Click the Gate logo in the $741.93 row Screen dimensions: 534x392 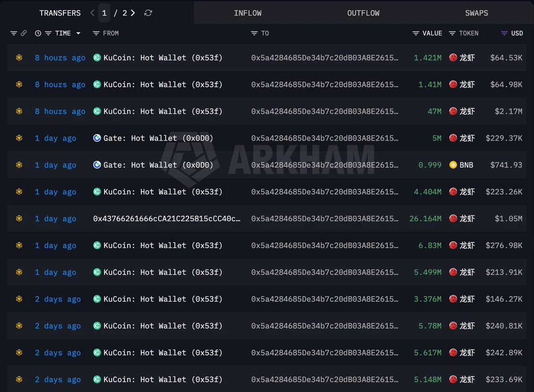pos(97,165)
